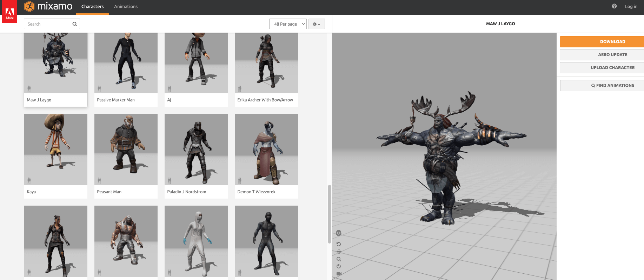Click the mixamo logo icon
The image size is (644, 280).
[x=29, y=6]
